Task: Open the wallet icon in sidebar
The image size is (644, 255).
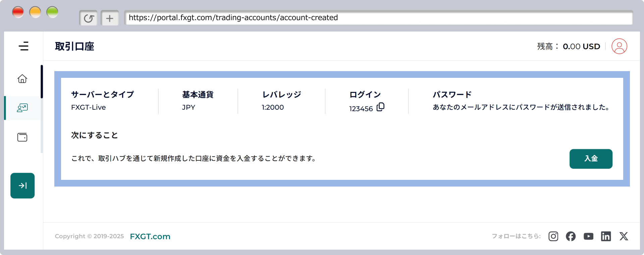Action: [x=22, y=137]
